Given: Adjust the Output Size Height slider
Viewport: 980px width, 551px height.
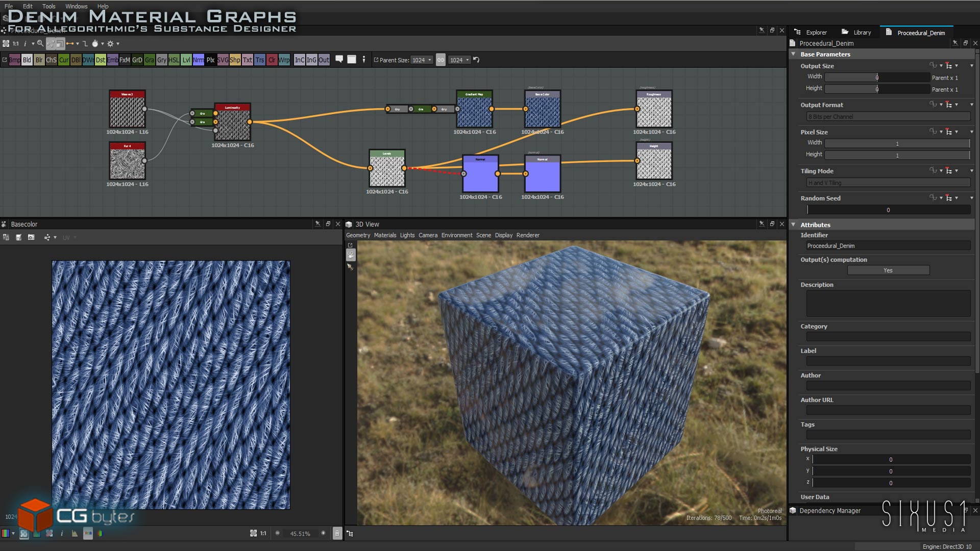Looking at the screenshot, I should coord(877,89).
